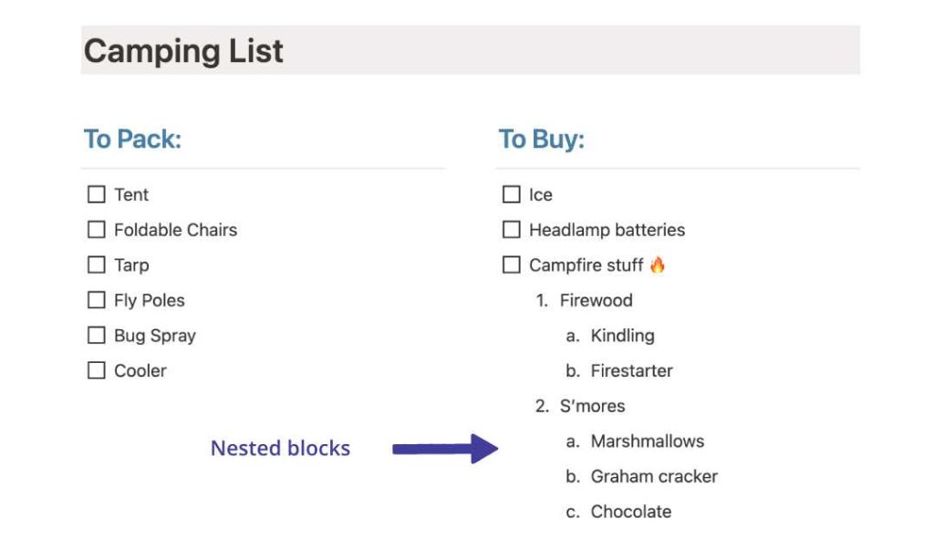934x560 pixels.
Task: Select the Firewood list item
Action: coord(597,300)
